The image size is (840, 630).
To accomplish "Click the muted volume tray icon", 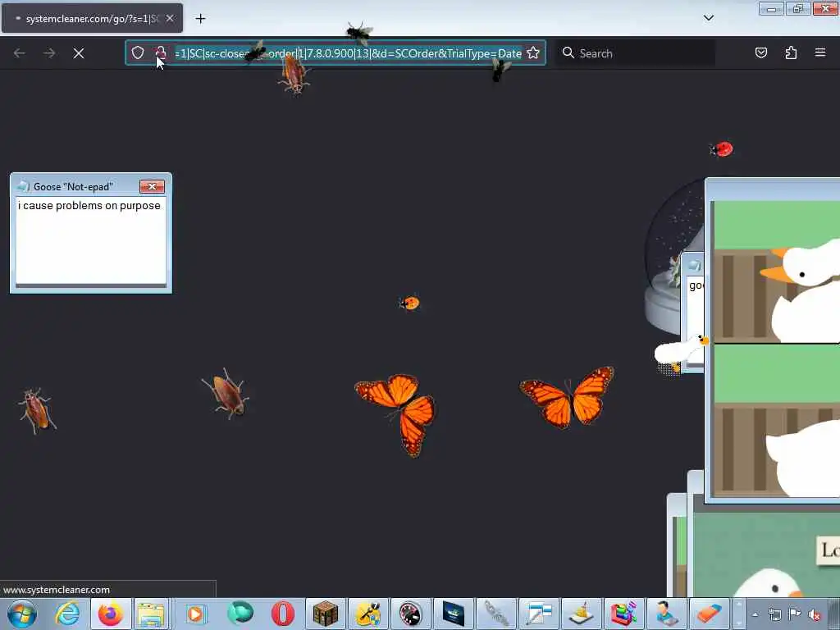I will [x=815, y=615].
